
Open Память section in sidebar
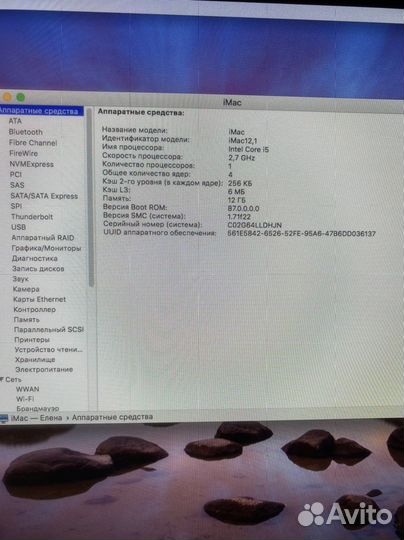(x=27, y=320)
